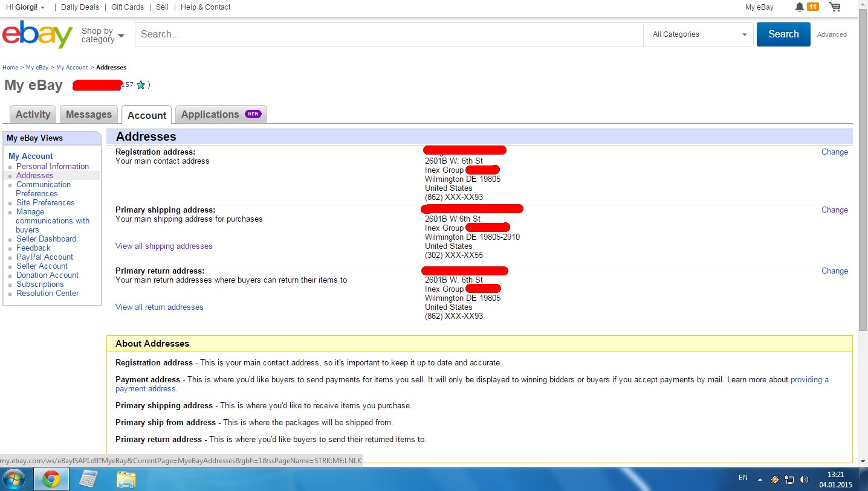Open Site Preferences in sidebar
The height and width of the screenshot is (491, 868).
tap(45, 203)
